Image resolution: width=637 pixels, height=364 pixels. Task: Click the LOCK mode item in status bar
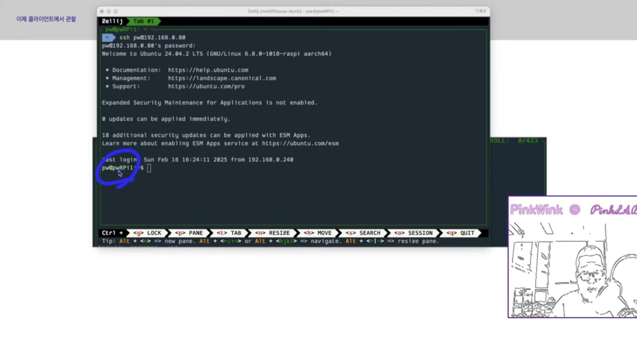click(147, 233)
